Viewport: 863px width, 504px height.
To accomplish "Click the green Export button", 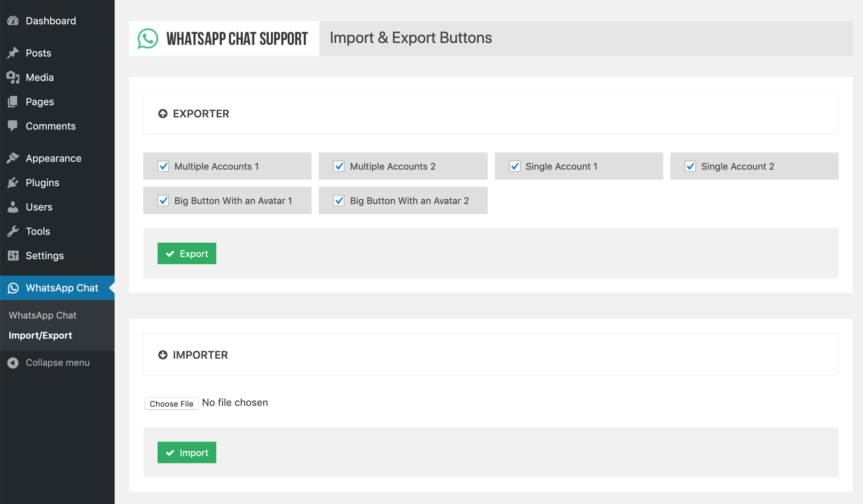I will [187, 253].
